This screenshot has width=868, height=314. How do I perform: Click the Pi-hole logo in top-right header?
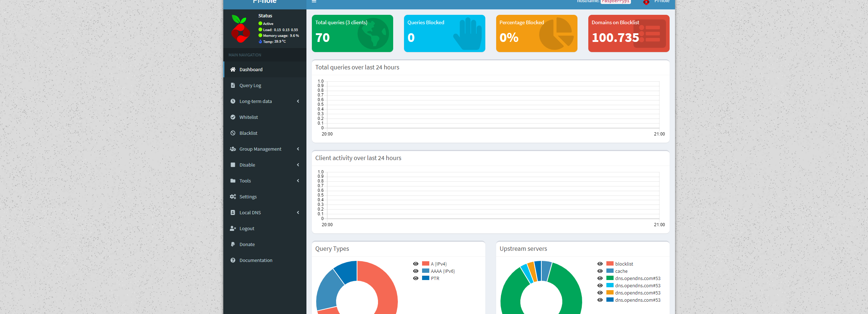coord(646,2)
